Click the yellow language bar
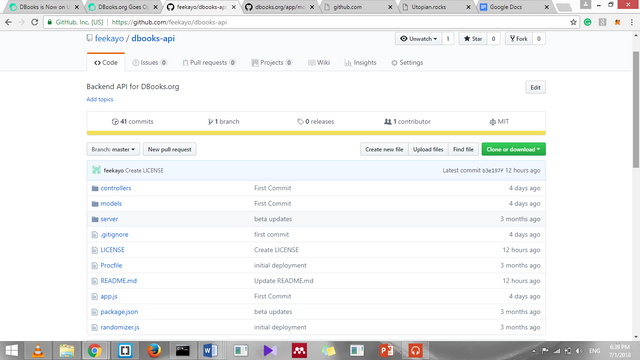Viewport: 640px width, 360px height. click(x=316, y=133)
